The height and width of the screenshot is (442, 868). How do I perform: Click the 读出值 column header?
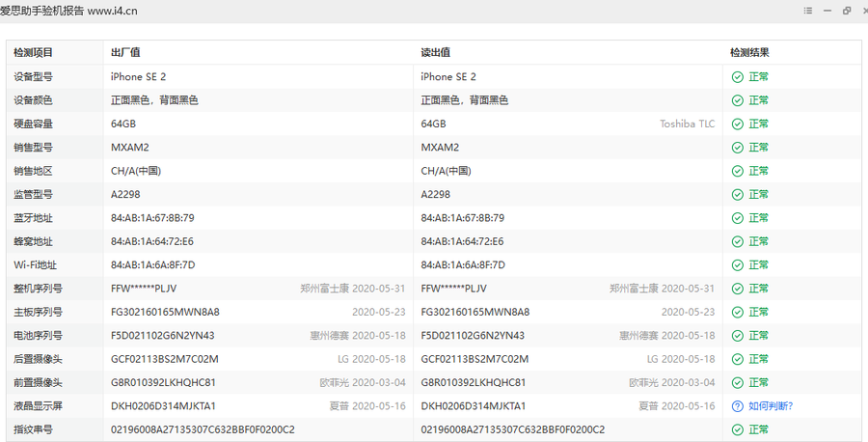point(436,53)
